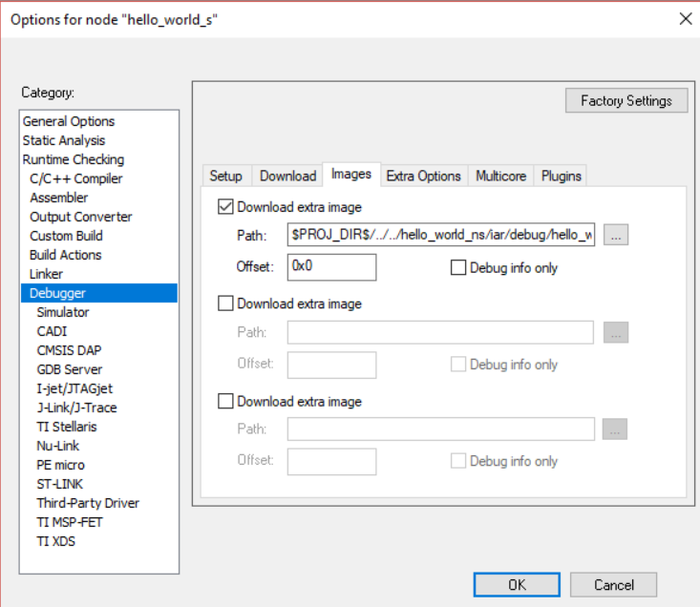Viewport: 700px width, 607px height.
Task: Select C/C++ Compiler category
Action: (76, 178)
